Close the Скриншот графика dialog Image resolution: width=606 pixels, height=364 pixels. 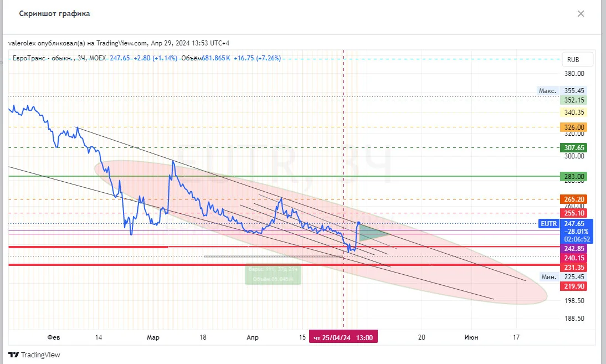coord(581,14)
